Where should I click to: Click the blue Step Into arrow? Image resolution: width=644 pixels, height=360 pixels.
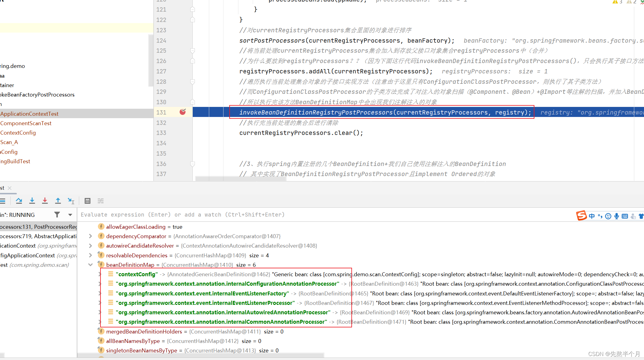(32, 201)
